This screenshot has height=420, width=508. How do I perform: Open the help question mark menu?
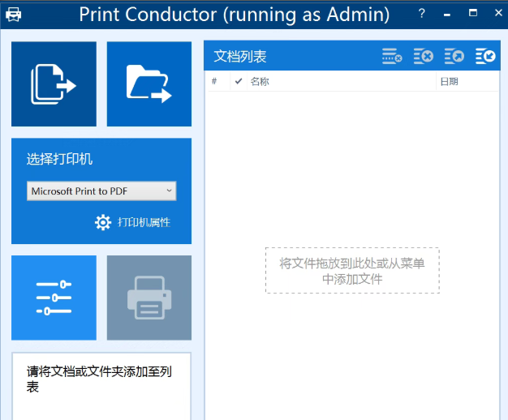[x=421, y=15]
